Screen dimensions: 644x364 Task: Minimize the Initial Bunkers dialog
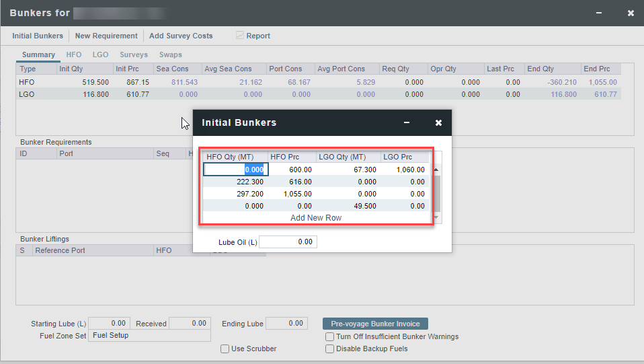407,123
